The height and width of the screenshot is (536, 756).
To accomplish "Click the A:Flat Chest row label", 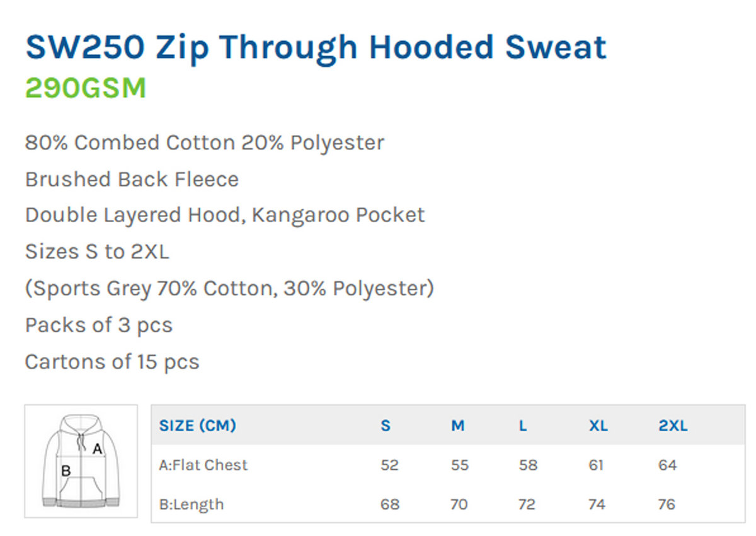I will point(203,465).
